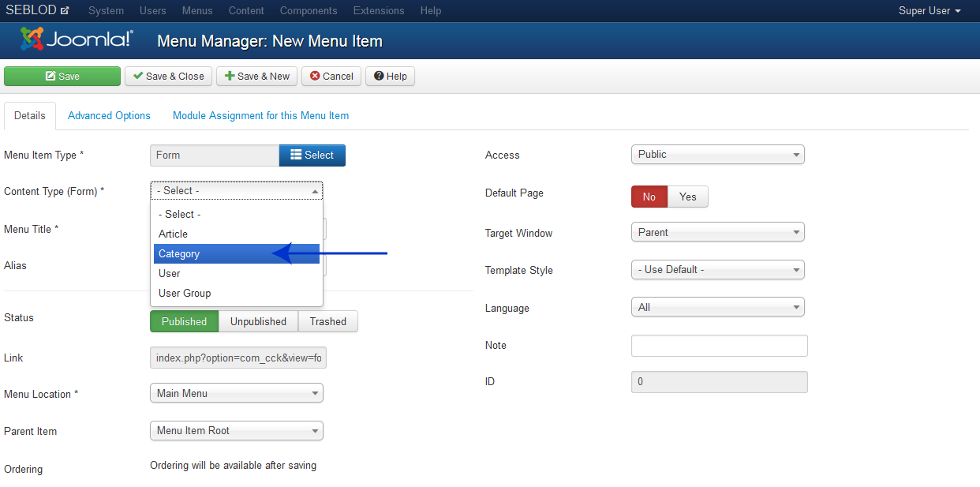Click the blue Select button
The image size is (980, 487).
[x=312, y=155]
